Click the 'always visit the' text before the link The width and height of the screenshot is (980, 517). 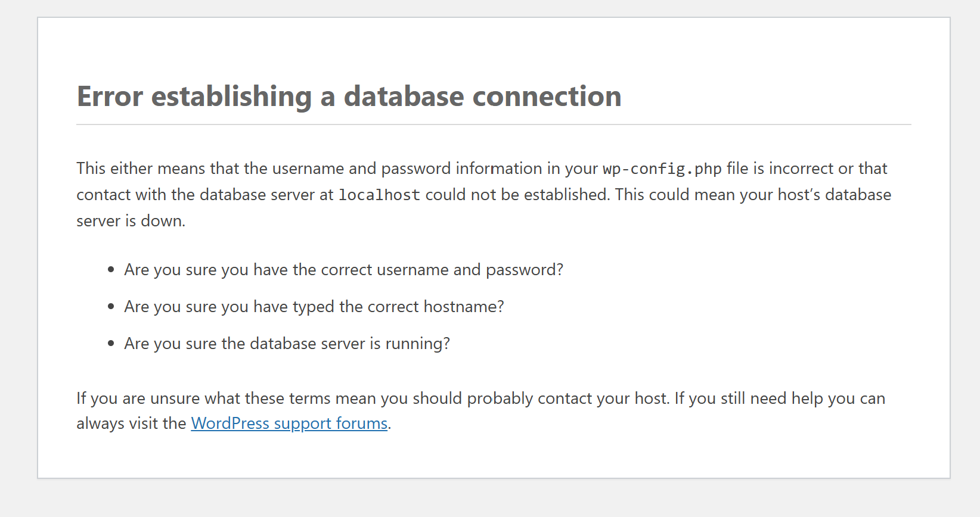(131, 423)
